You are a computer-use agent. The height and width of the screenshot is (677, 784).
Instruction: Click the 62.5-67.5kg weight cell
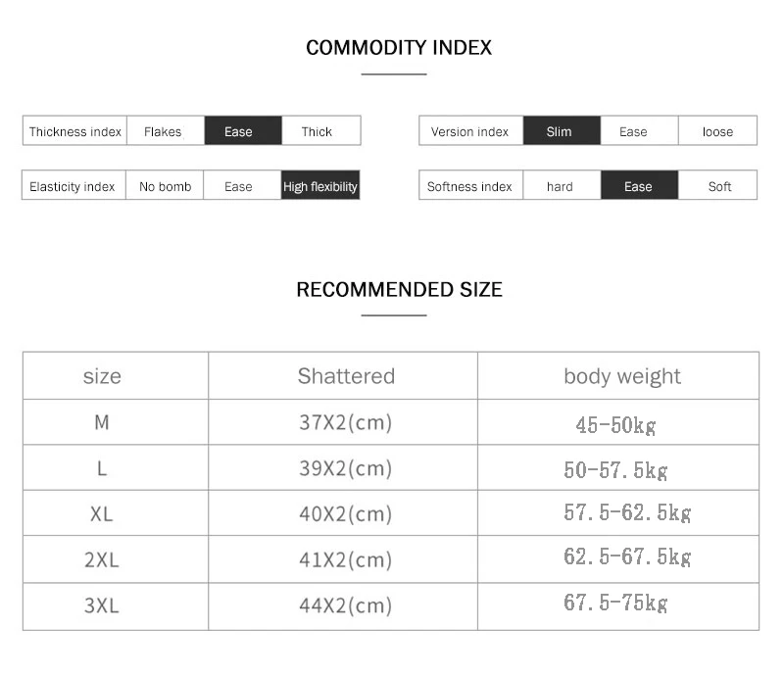(x=627, y=557)
